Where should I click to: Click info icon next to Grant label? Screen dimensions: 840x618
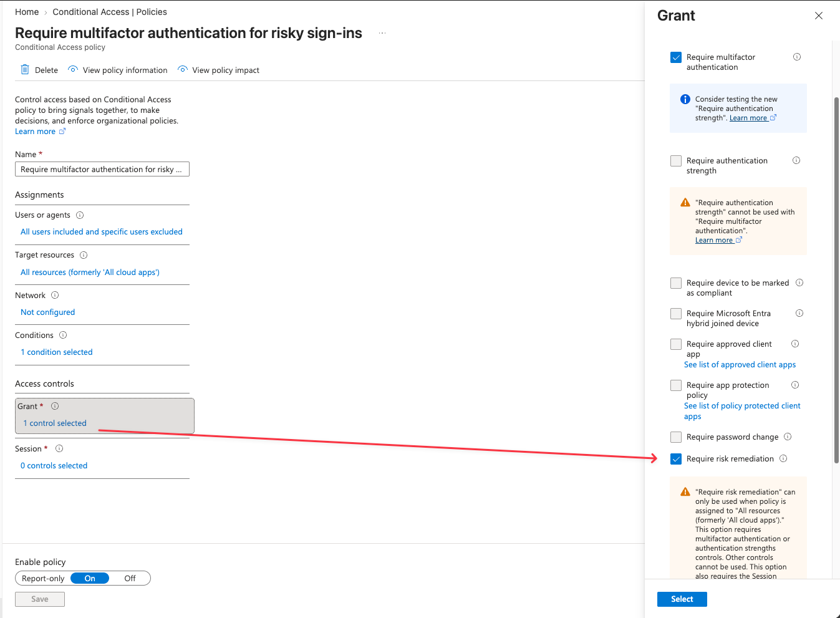pyautogui.click(x=55, y=406)
